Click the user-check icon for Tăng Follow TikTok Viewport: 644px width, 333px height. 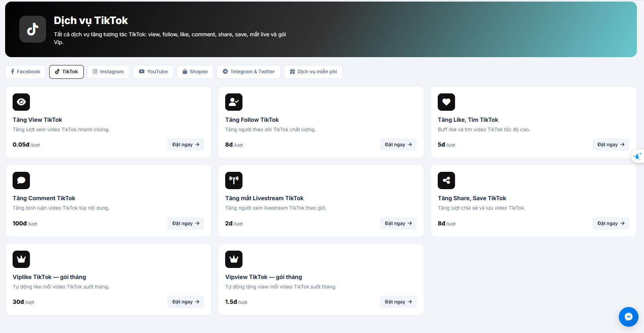click(x=234, y=102)
